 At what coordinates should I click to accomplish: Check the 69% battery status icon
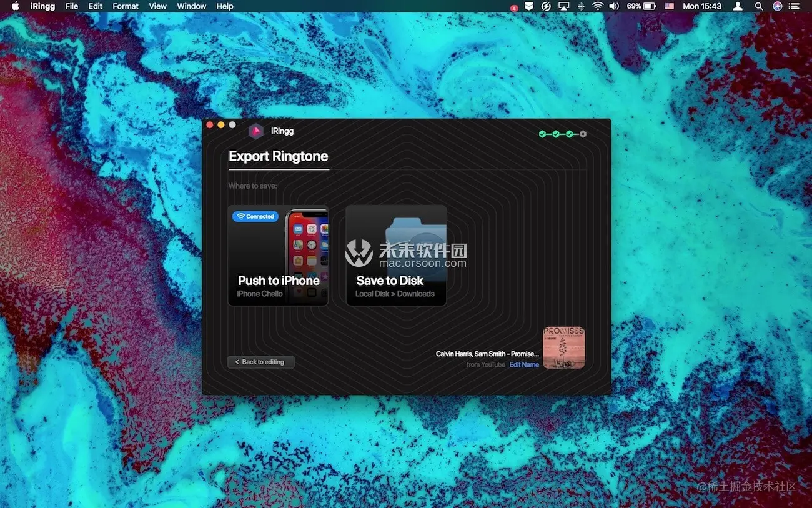coord(641,6)
